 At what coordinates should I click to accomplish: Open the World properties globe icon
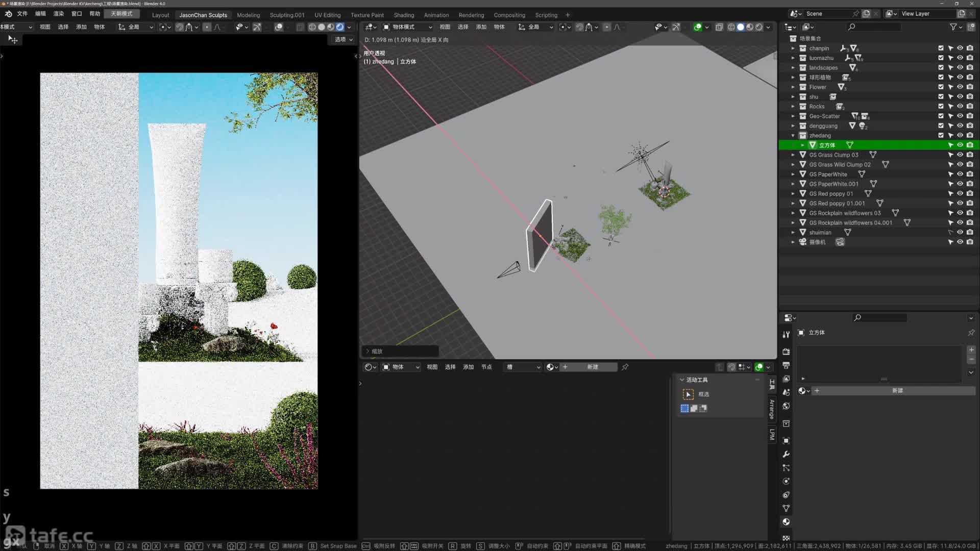click(x=786, y=406)
